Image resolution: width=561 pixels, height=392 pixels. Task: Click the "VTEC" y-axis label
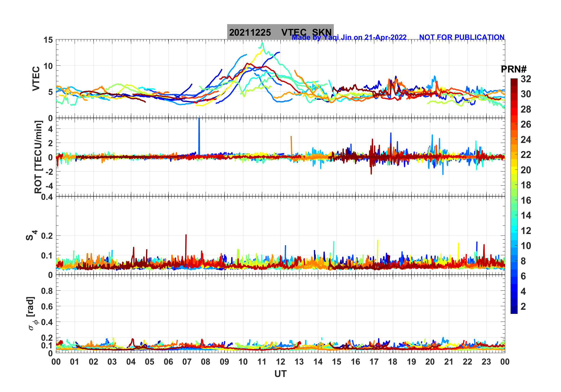pos(36,79)
